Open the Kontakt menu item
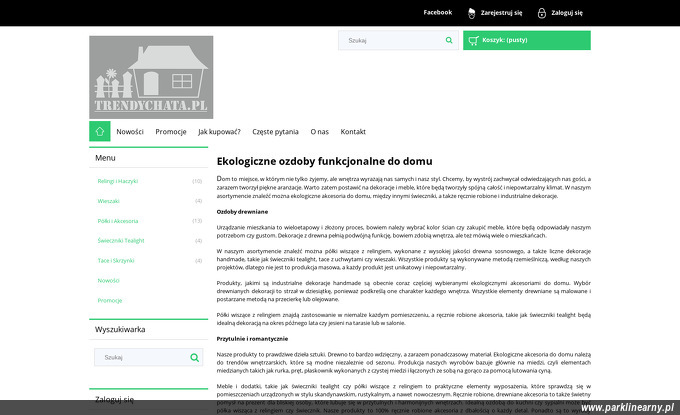The image size is (680, 415). click(x=353, y=132)
